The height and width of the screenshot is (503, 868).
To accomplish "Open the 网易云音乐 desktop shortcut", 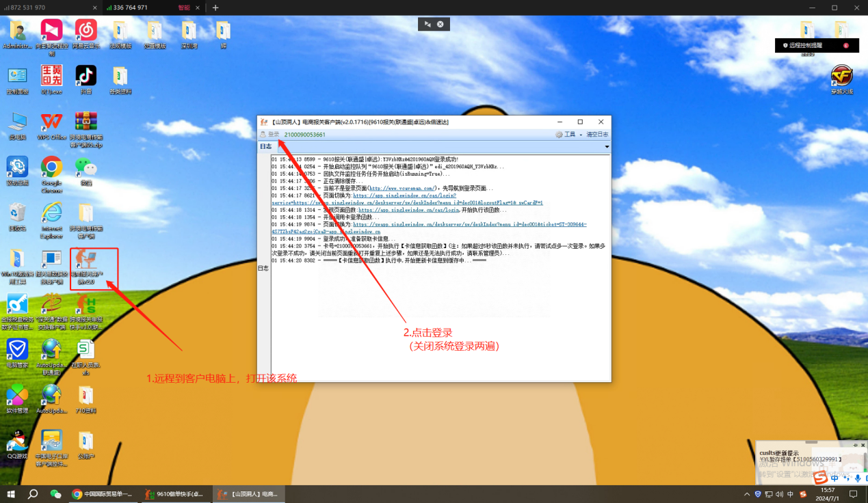I will (86, 30).
